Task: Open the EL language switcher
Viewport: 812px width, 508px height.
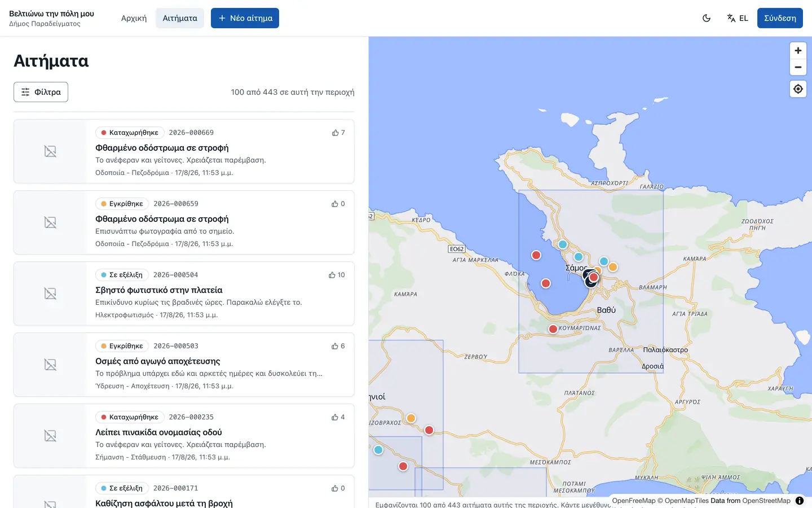Action: pos(738,18)
